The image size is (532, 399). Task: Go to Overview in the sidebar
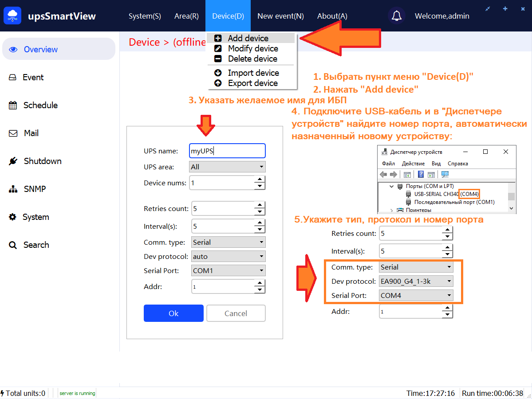coord(59,50)
